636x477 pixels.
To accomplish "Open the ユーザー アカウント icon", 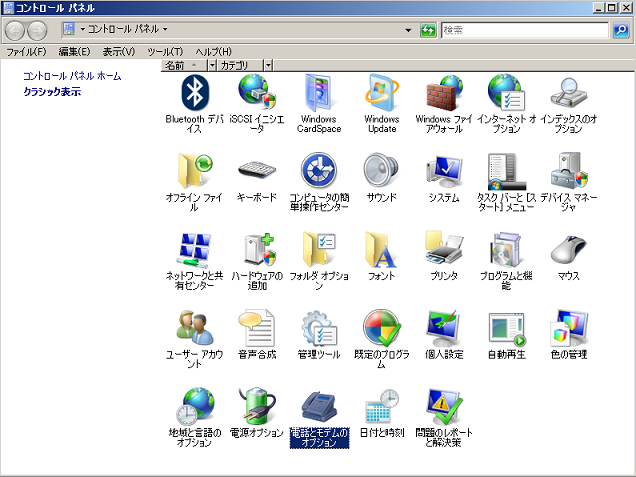I will pyautogui.click(x=195, y=328).
